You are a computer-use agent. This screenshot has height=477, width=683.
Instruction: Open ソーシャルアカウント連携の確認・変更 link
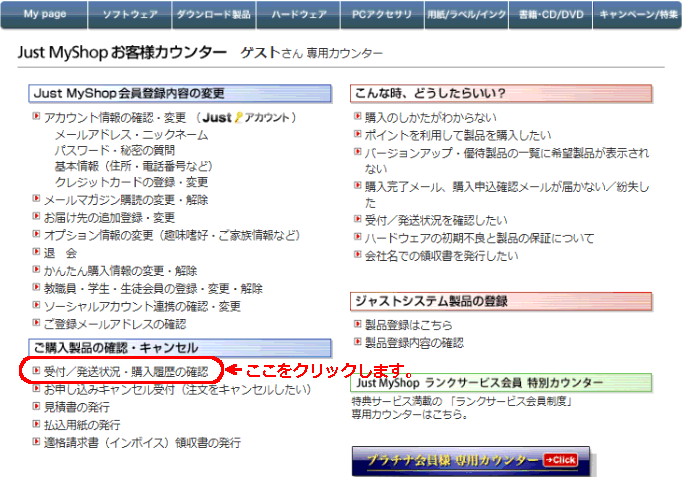pos(142,307)
